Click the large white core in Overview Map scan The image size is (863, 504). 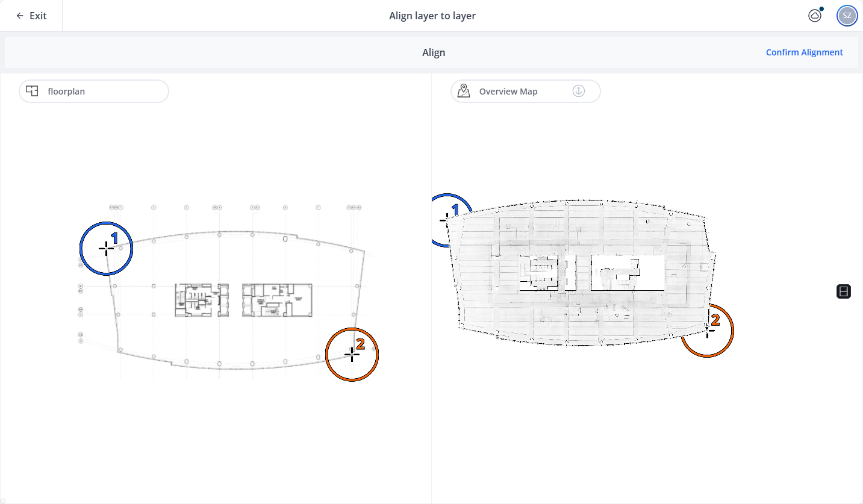click(x=626, y=273)
